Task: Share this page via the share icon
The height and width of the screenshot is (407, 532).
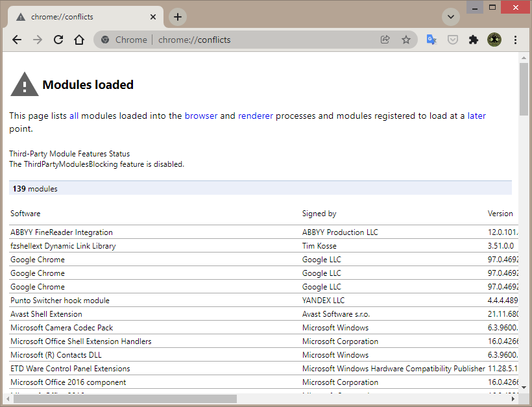Action: coord(385,40)
